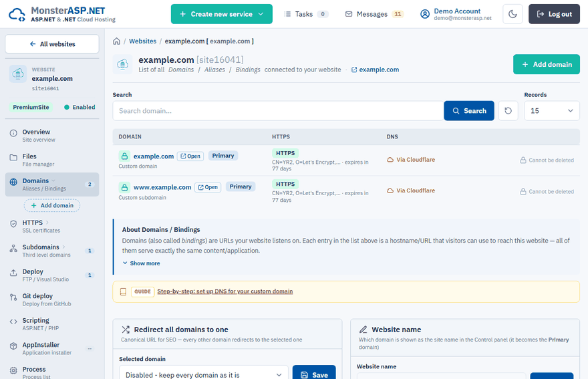Click the PremiumSite plan badge
The image size is (588, 379).
click(x=31, y=108)
